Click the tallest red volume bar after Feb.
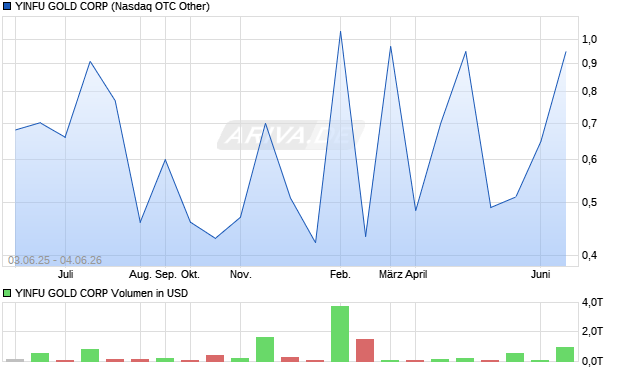 (x=365, y=350)
